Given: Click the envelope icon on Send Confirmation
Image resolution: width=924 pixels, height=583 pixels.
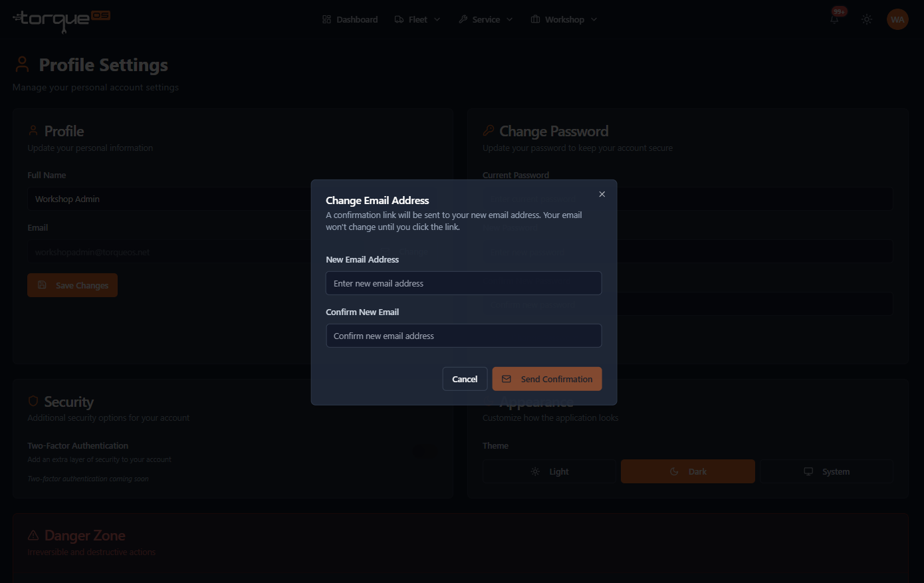Looking at the screenshot, I should 507,379.
